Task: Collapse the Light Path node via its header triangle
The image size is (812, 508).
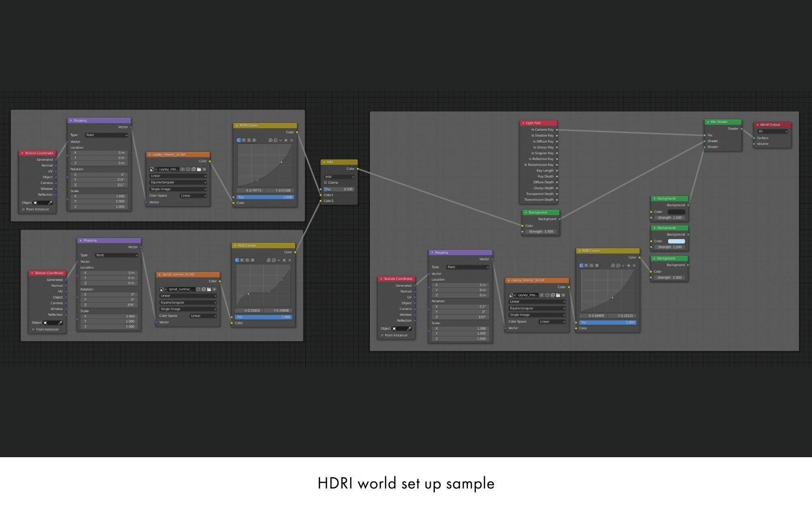Action: 523,123
